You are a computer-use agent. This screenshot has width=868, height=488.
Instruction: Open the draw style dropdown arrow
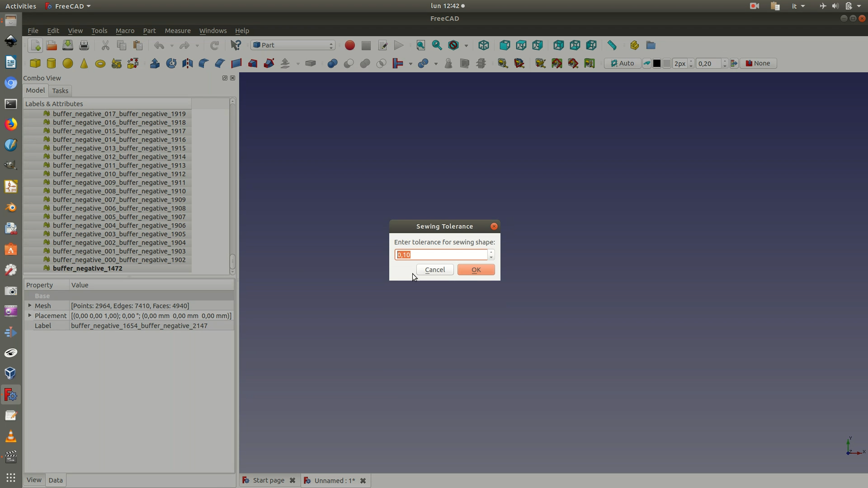[466, 46]
